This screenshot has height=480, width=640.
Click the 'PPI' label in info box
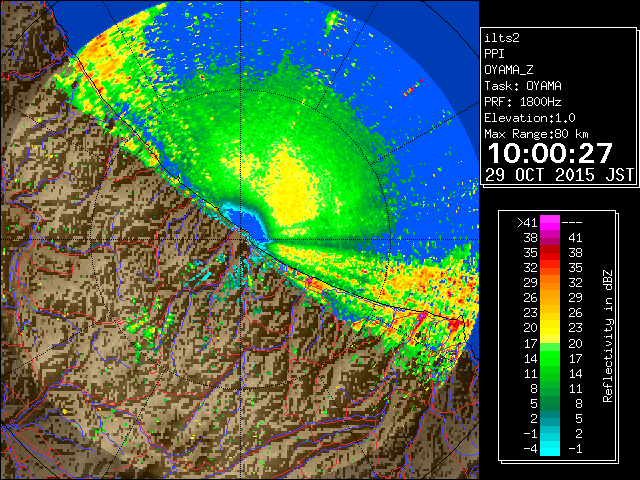(x=494, y=54)
